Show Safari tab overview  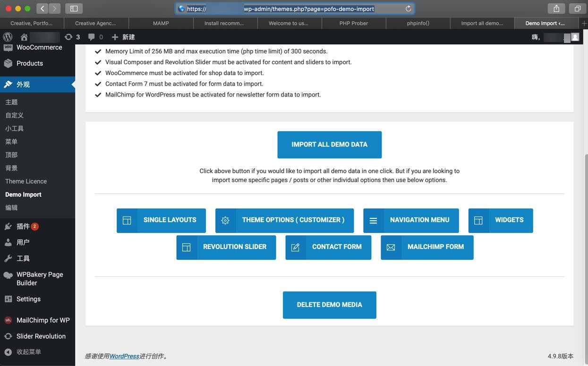(x=577, y=8)
